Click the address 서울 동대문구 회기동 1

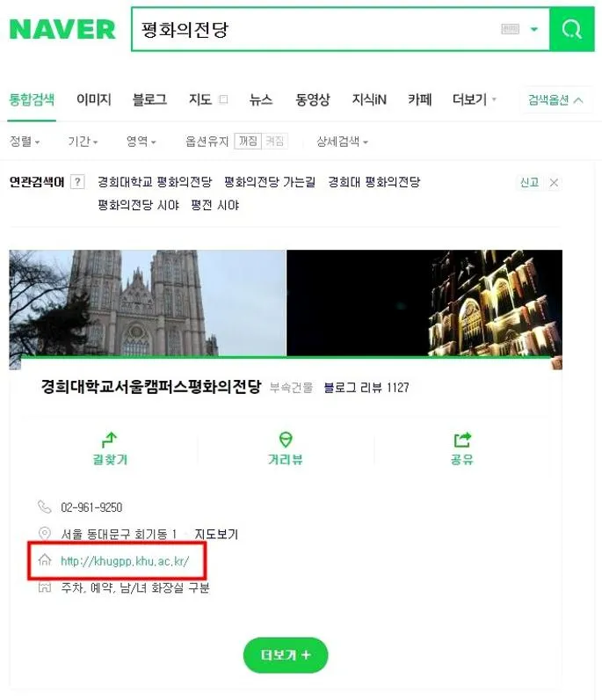(119, 534)
